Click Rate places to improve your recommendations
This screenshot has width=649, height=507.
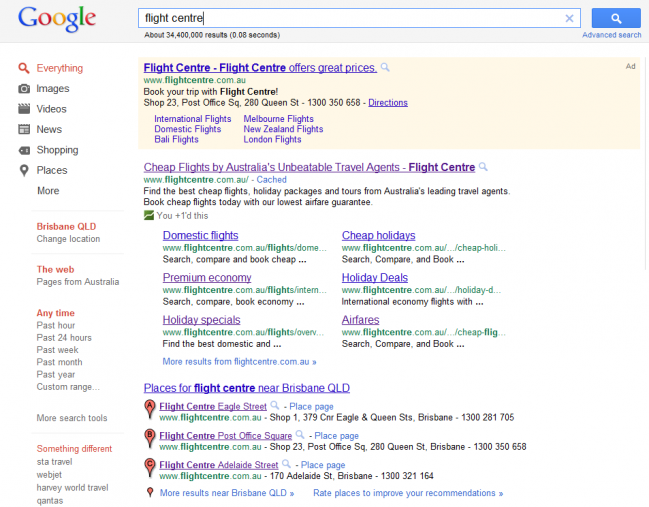click(408, 493)
